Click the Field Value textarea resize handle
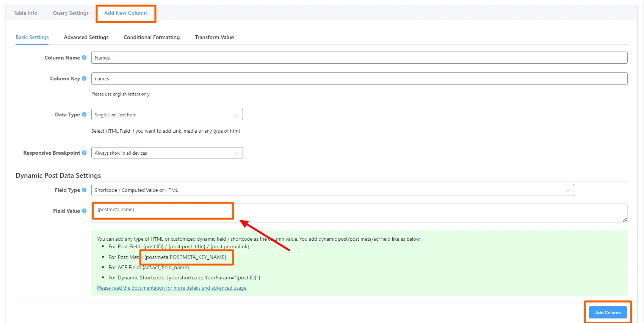Screen dimensions: 644x323 click(625, 220)
